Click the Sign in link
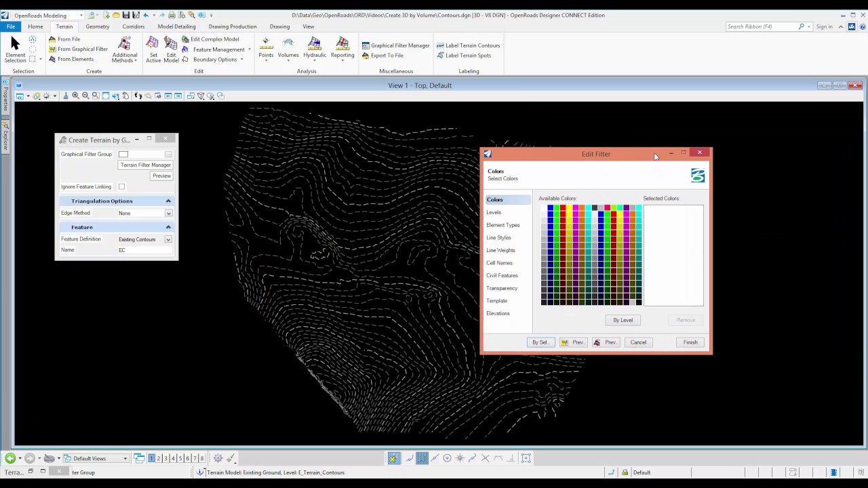868x488 pixels. click(824, 26)
